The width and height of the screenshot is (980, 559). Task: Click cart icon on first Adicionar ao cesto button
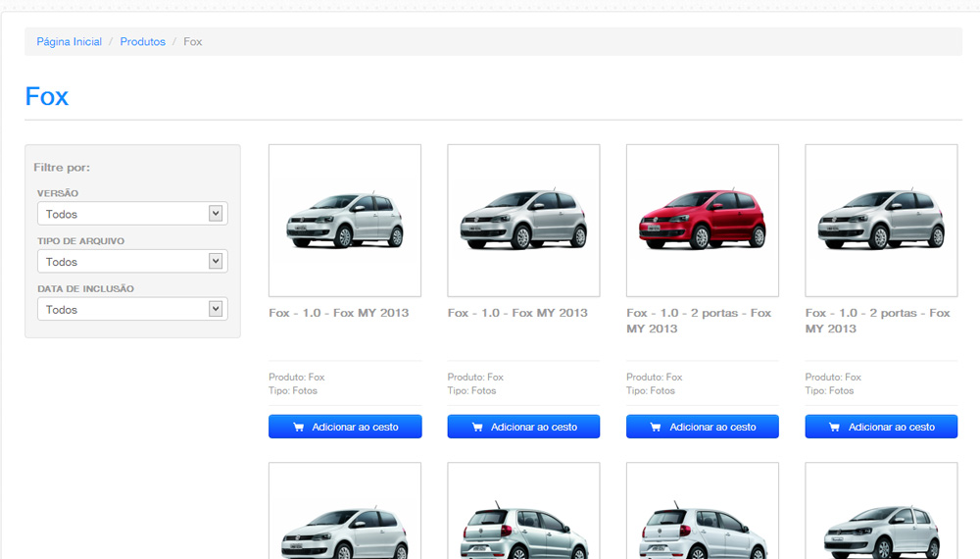(x=299, y=427)
